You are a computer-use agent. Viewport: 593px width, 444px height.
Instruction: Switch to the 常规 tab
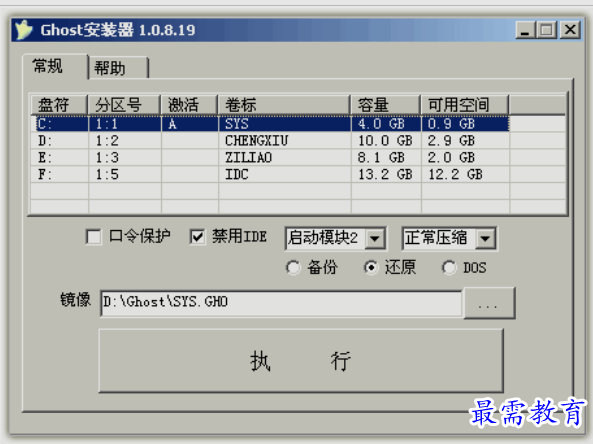(x=55, y=67)
